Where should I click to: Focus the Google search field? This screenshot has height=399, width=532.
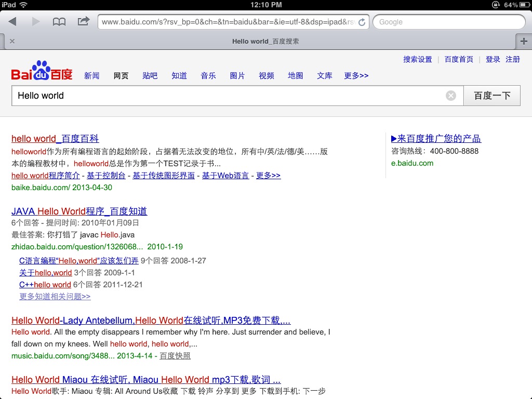[449, 22]
